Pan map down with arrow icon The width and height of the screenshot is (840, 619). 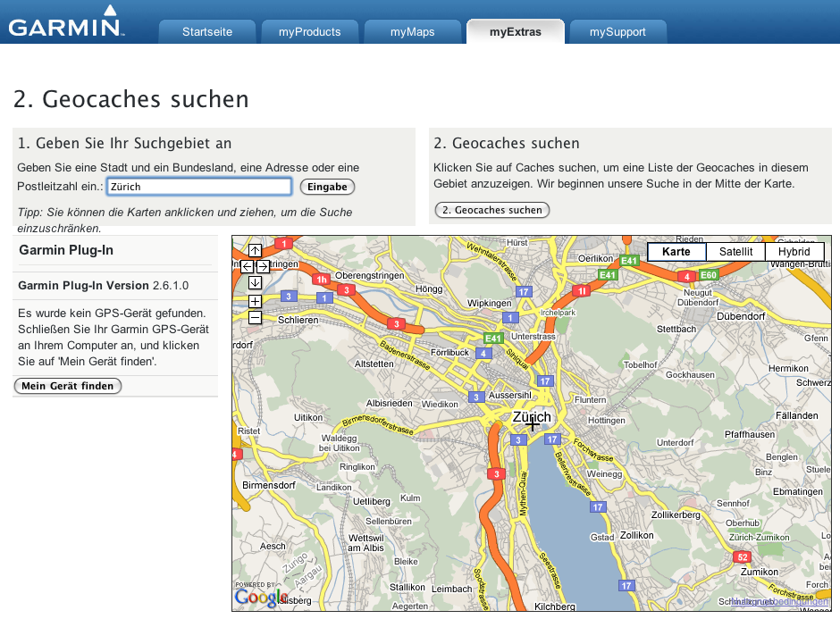click(255, 282)
